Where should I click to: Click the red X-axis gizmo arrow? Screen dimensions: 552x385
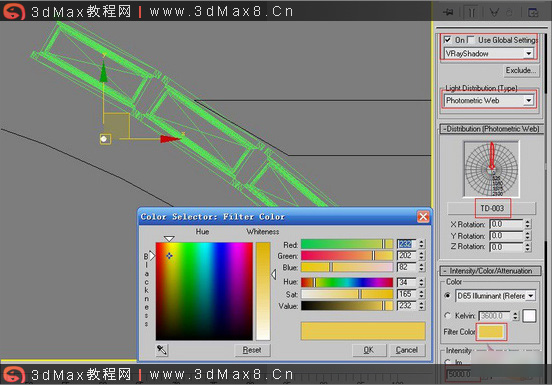(x=170, y=139)
